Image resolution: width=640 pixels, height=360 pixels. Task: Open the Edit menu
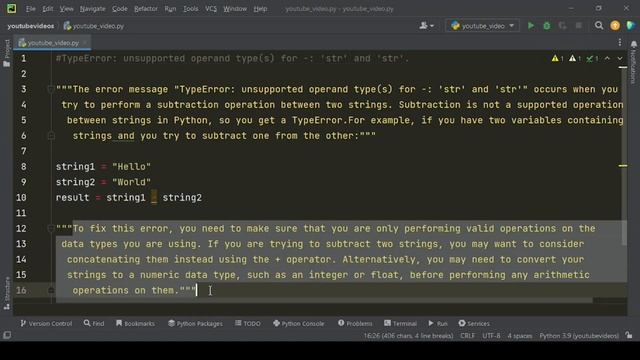pyautogui.click(x=48, y=9)
